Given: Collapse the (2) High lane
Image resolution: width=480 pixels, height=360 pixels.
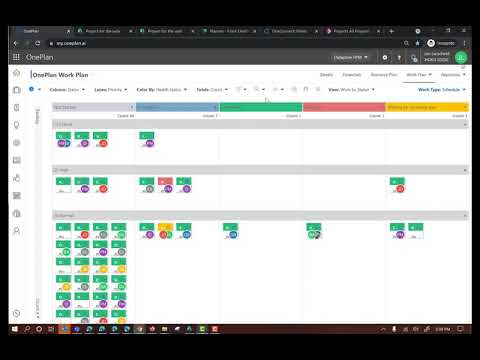Looking at the screenshot, I should (x=465, y=170).
